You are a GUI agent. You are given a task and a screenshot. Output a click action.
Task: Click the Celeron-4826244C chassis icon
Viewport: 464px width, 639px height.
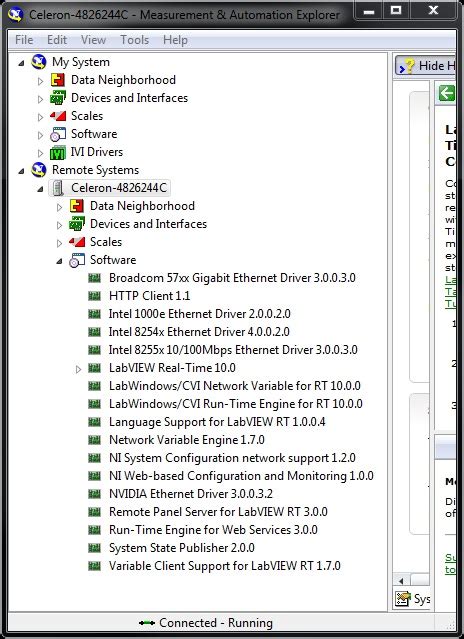tap(58, 188)
